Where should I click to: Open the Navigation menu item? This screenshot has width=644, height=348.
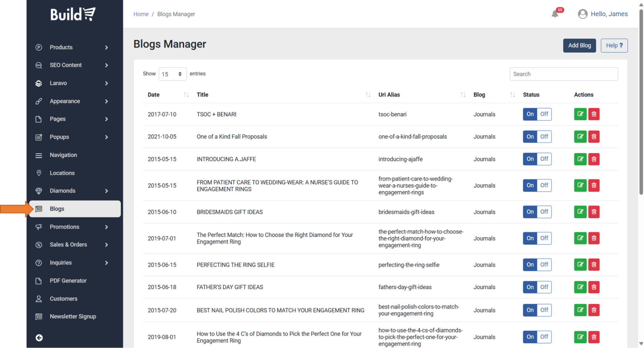63,155
